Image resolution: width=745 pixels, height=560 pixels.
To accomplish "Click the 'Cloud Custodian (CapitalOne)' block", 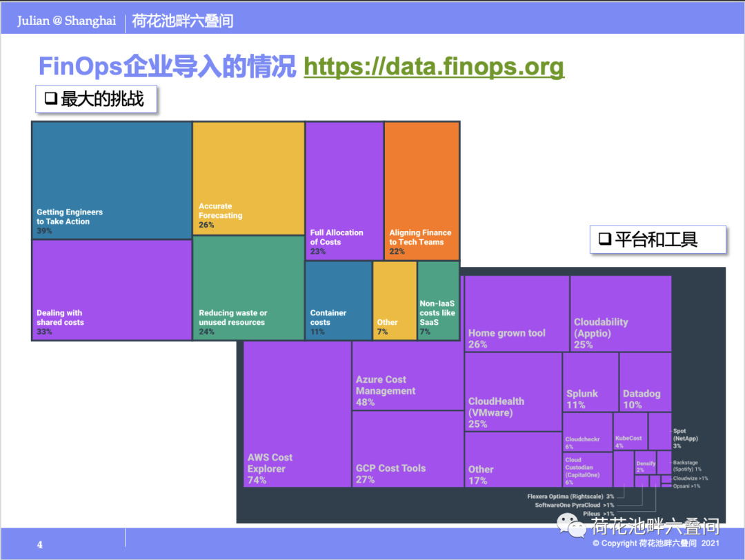I will pos(588,469).
